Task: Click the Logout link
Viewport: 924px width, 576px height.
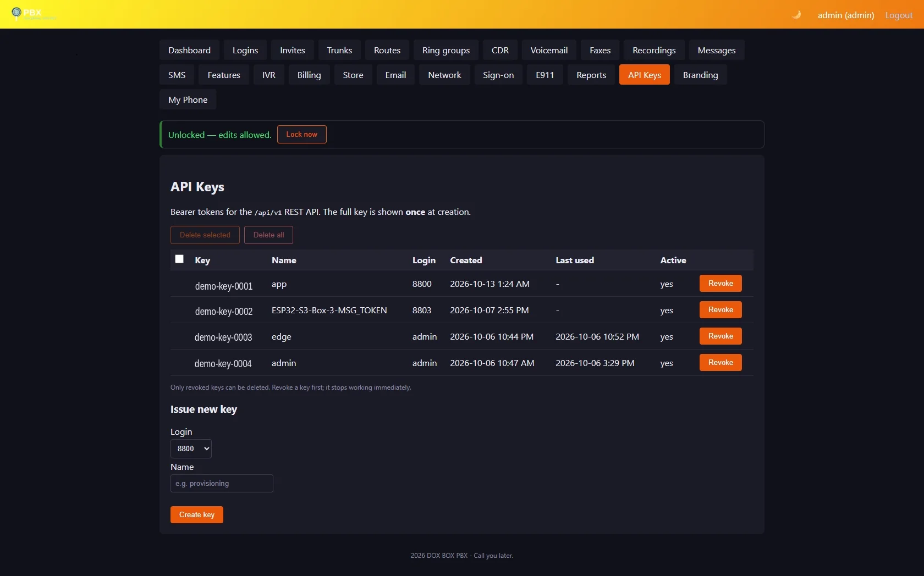Action: [x=899, y=15]
